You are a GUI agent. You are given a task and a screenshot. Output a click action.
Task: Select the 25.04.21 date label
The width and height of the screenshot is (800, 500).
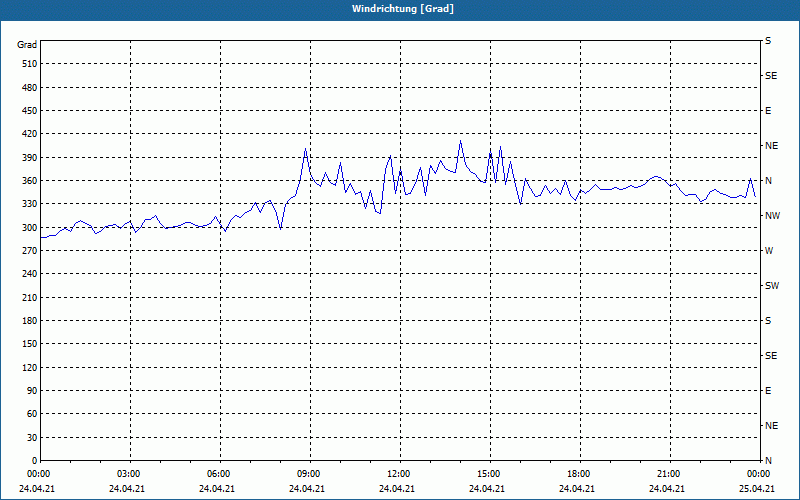coord(757,489)
